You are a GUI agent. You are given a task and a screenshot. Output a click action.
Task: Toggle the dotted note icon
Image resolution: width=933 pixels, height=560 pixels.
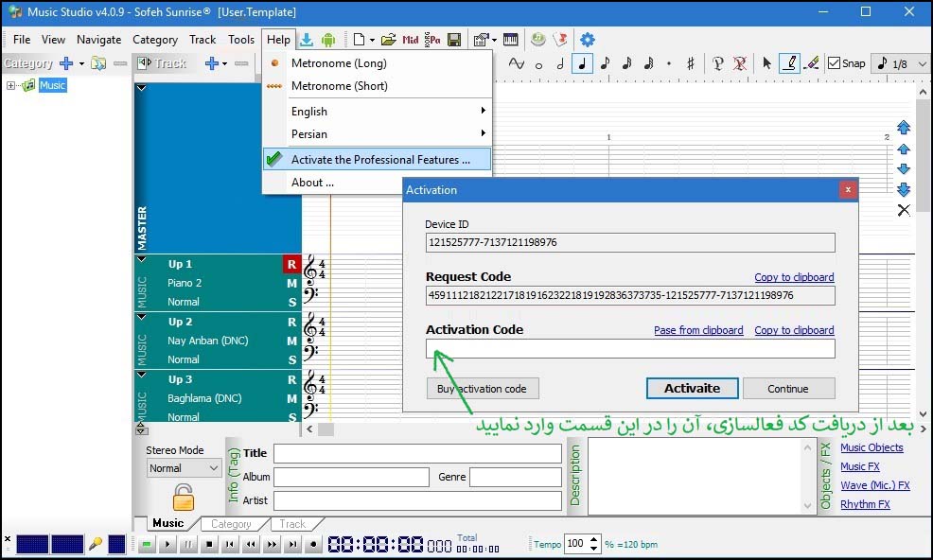(669, 63)
